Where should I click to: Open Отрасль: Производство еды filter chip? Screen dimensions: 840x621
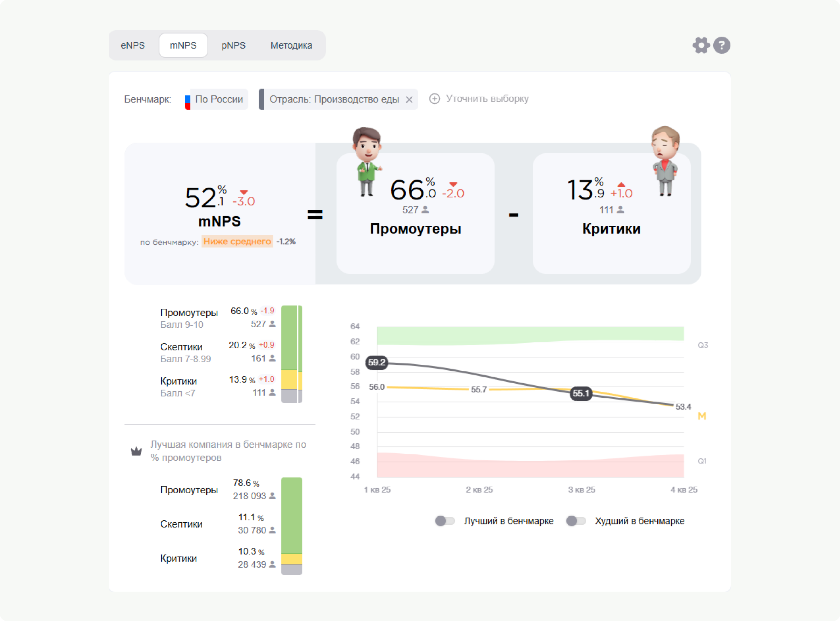tap(334, 99)
